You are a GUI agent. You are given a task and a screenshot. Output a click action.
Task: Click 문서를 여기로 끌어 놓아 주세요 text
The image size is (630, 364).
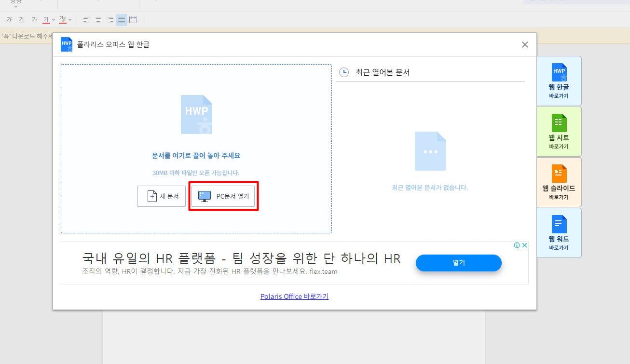click(x=196, y=156)
